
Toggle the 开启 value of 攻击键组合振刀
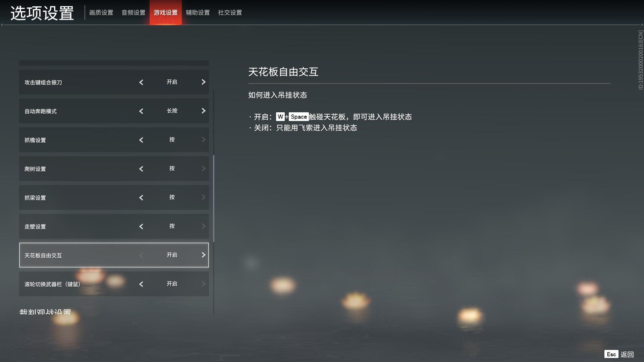(x=172, y=82)
